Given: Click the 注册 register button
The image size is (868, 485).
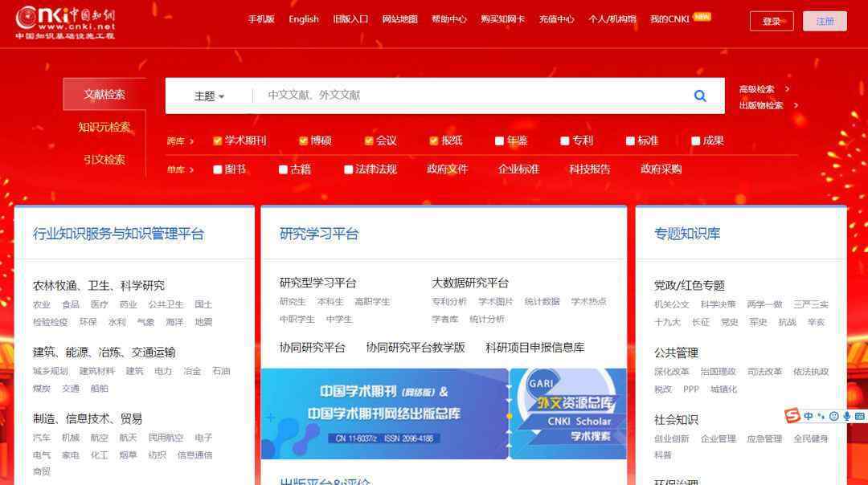Looking at the screenshot, I should [x=825, y=21].
